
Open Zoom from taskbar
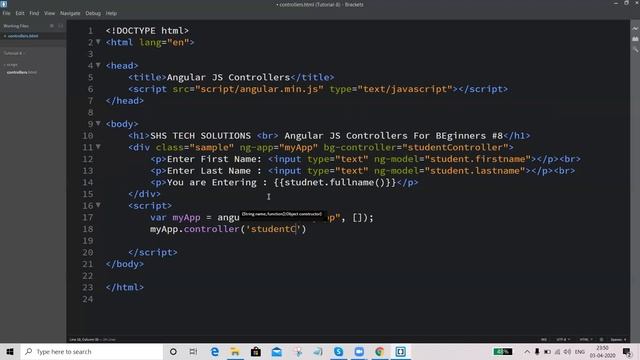[359, 351]
